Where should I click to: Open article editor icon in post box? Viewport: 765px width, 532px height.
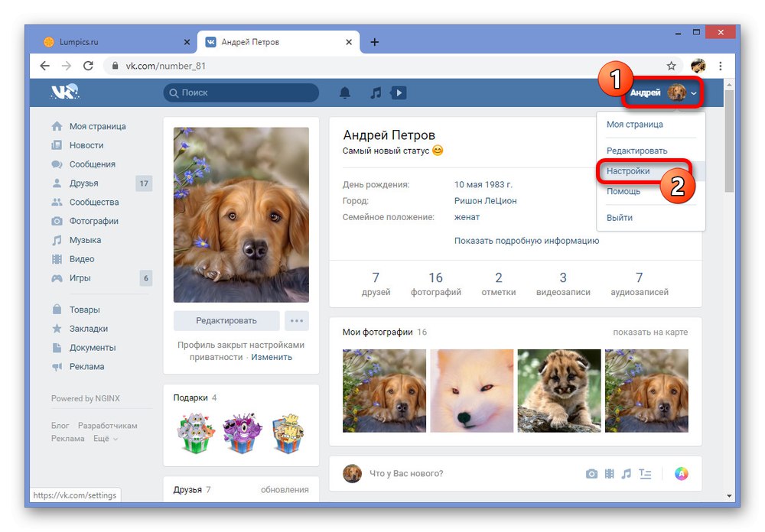[x=645, y=473]
